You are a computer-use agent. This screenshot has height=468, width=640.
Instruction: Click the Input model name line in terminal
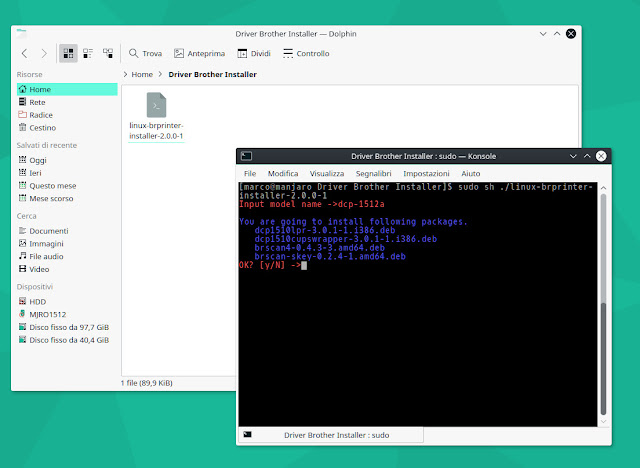tap(311, 204)
